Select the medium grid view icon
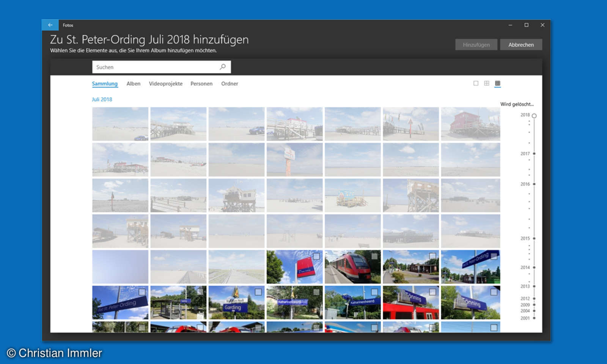The image size is (607, 364). [x=487, y=83]
